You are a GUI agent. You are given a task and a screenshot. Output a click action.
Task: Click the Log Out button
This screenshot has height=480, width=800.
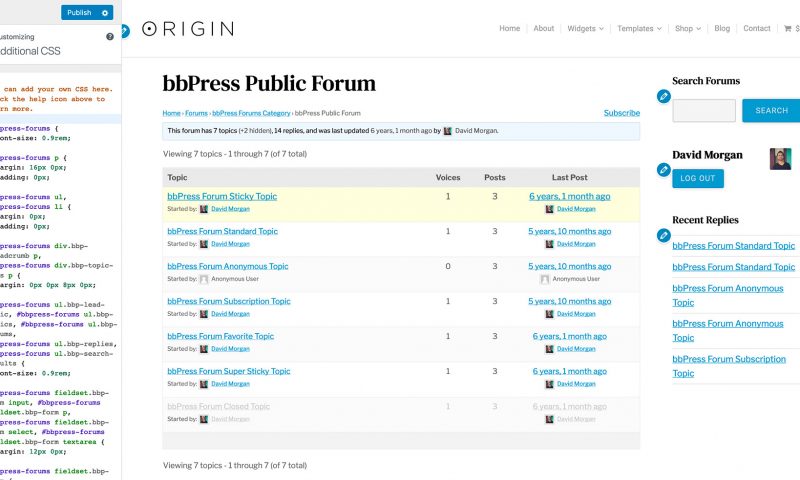697,179
